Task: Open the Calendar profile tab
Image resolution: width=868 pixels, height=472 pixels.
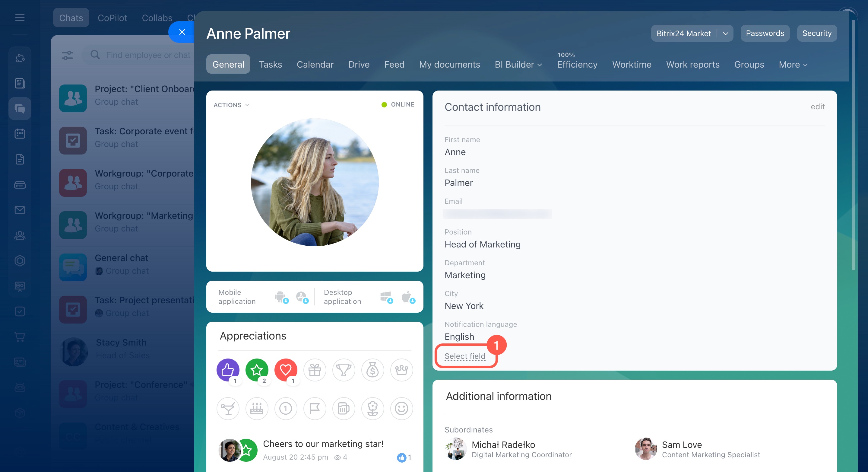Action: [x=315, y=64]
